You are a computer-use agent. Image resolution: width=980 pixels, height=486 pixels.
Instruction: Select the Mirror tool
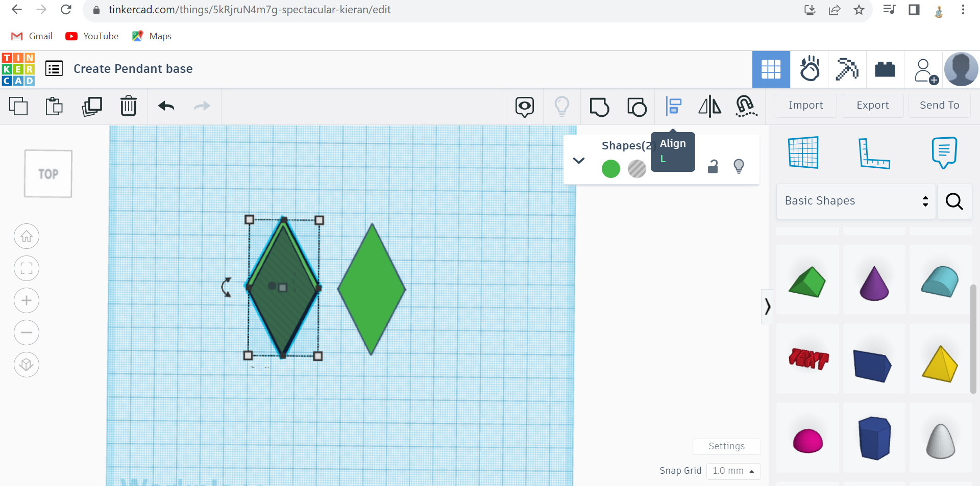[710, 106]
